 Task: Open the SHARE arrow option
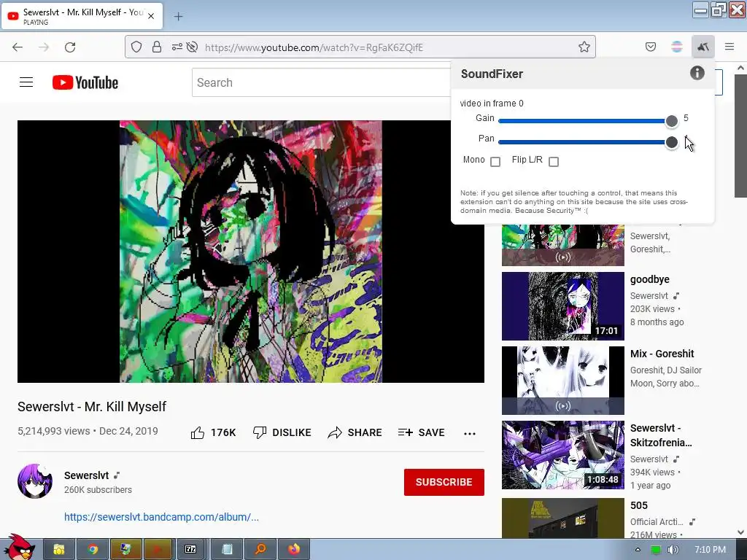355,432
